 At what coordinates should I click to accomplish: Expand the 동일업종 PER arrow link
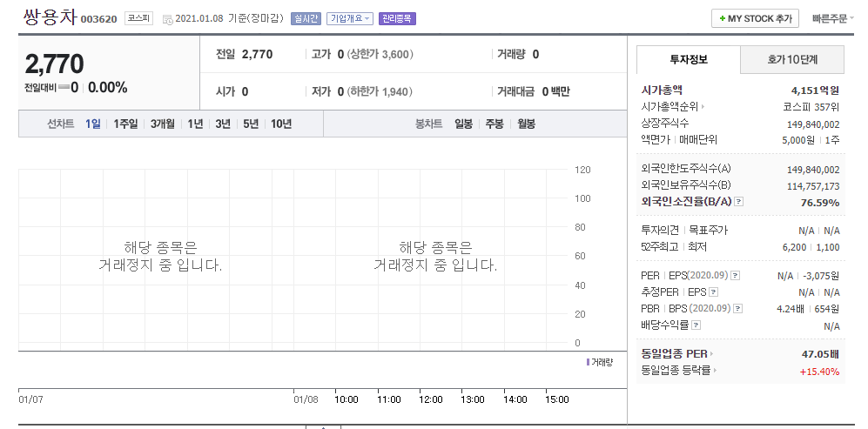pyautogui.click(x=677, y=353)
